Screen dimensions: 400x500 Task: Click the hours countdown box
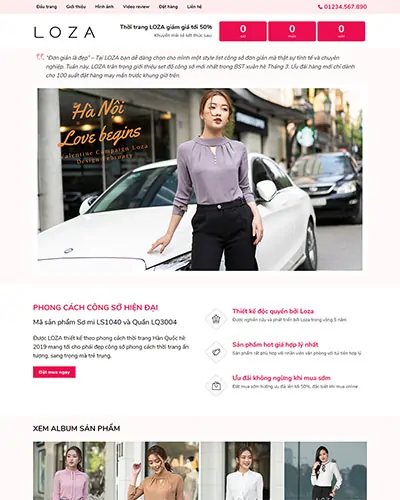[x=243, y=31]
